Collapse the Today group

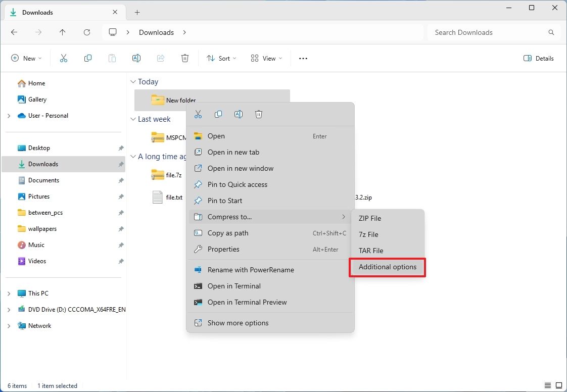[x=132, y=81]
